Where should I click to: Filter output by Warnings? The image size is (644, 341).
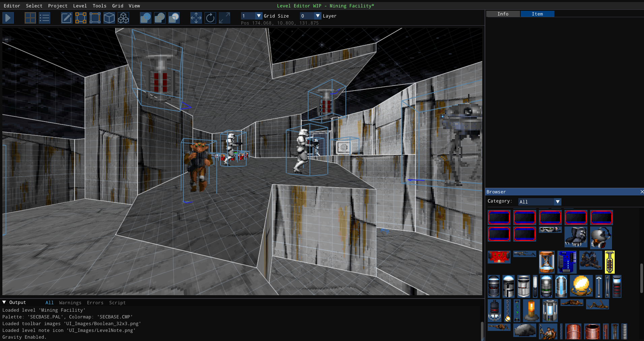(x=70, y=303)
